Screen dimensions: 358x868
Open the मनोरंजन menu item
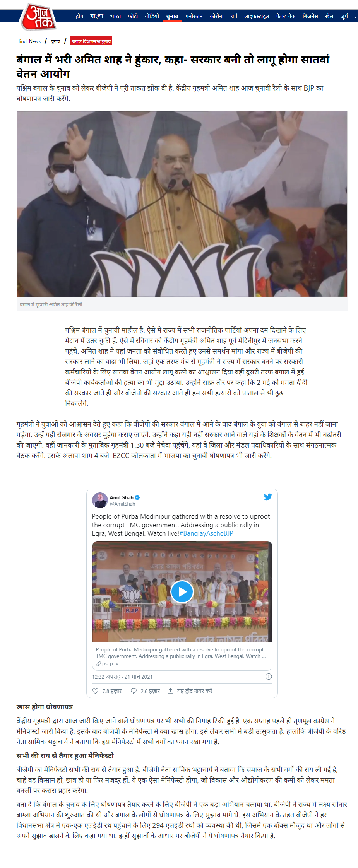pos(194,16)
